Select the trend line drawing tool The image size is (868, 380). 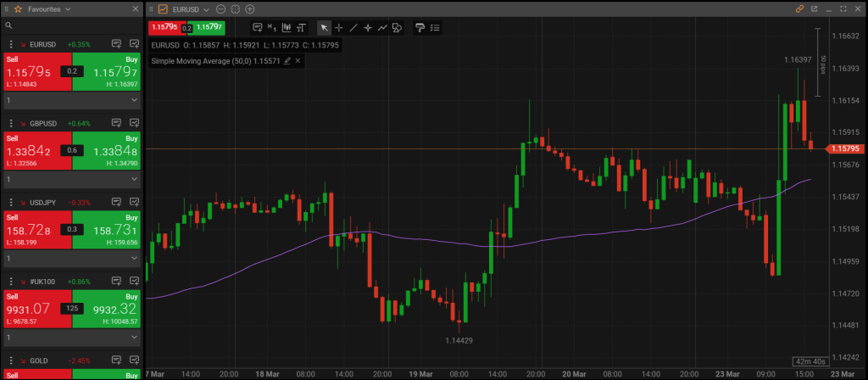[x=353, y=27]
